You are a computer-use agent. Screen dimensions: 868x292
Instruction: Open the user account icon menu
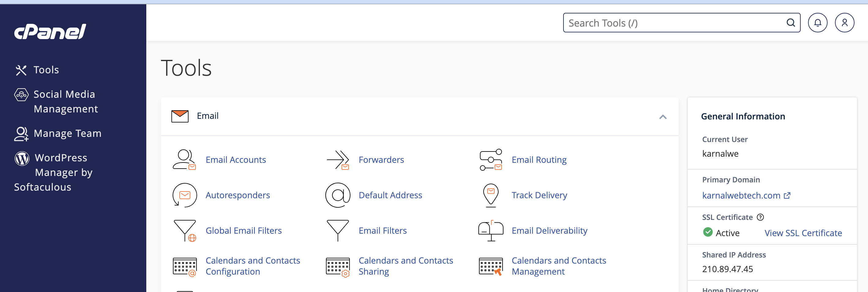click(844, 23)
